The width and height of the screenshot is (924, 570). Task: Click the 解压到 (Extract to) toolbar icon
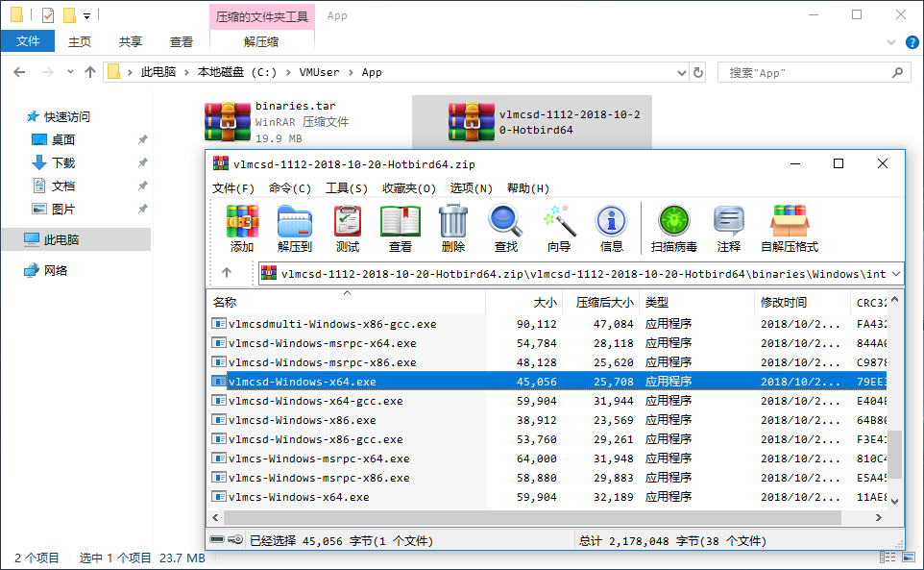pyautogui.click(x=295, y=221)
